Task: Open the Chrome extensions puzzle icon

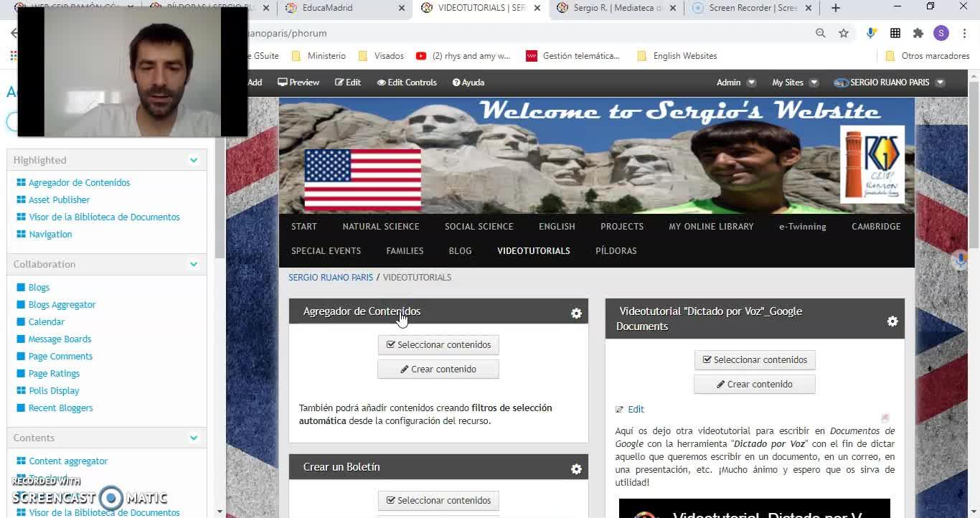Action: click(x=918, y=33)
